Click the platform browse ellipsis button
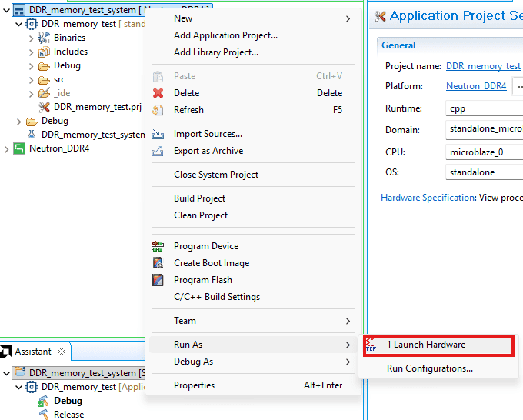The height and width of the screenshot is (420, 523). click(518, 86)
